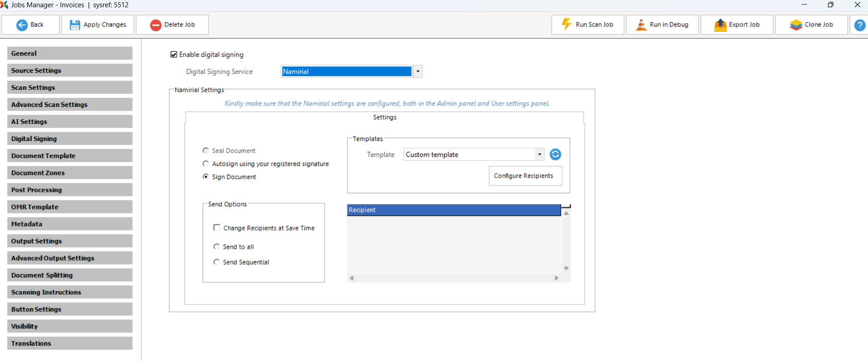Refresh the templates list
868x361 pixels.
coord(555,155)
